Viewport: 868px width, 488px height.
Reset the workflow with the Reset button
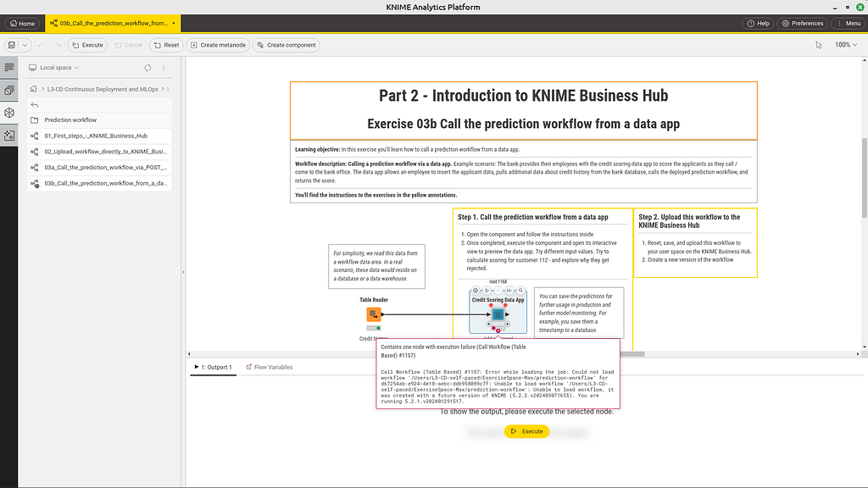[166, 46]
